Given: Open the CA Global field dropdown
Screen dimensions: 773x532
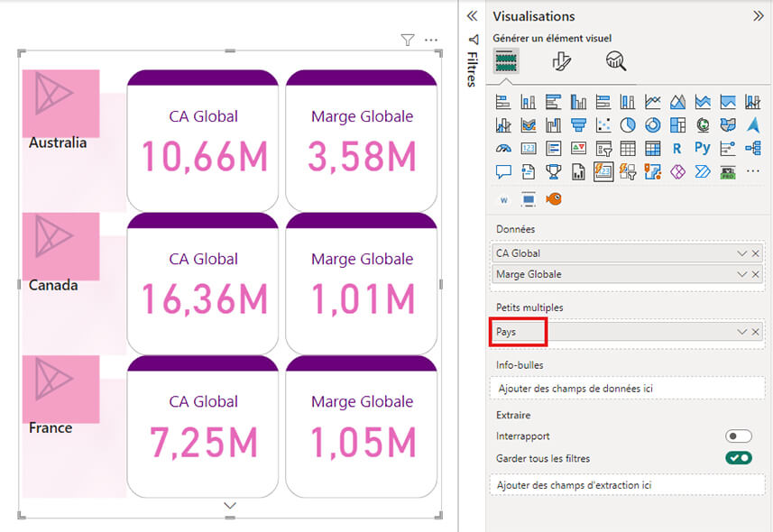Looking at the screenshot, I should [x=741, y=255].
